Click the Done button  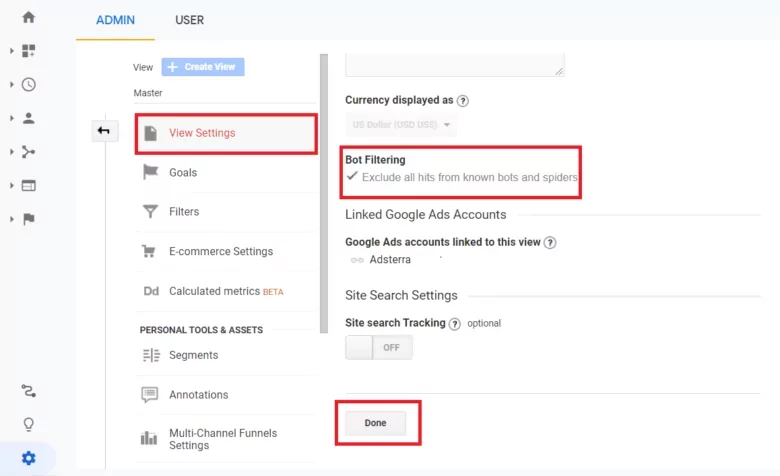[x=375, y=423]
